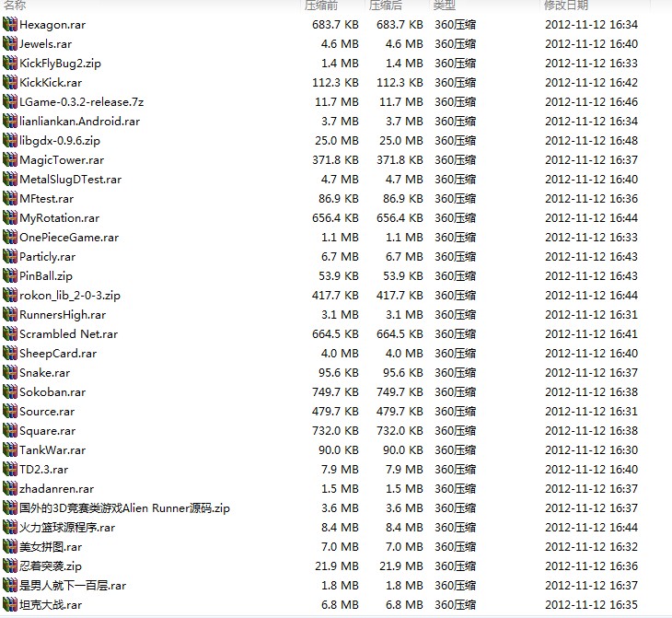The width and height of the screenshot is (672, 618).
Task: Select the rokon_lib_2-0-3.zip file name
Action: [70, 295]
